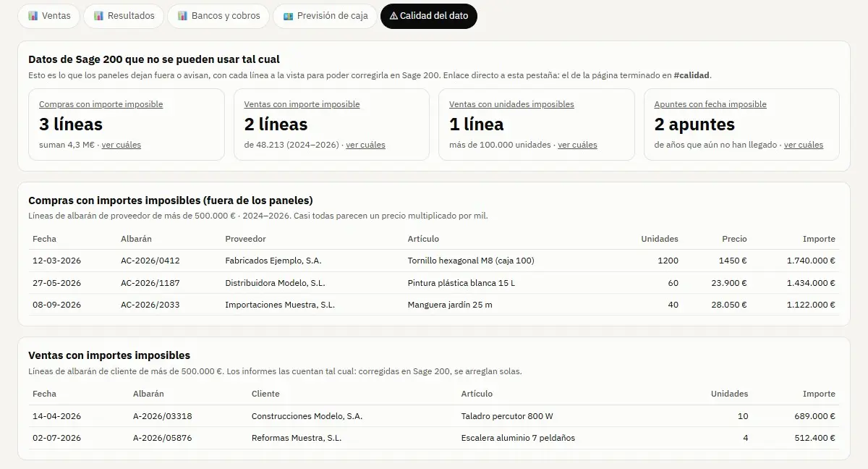Screen dimensions: 868x469
Task: Click the Proveedor column header
Action: 245,239
